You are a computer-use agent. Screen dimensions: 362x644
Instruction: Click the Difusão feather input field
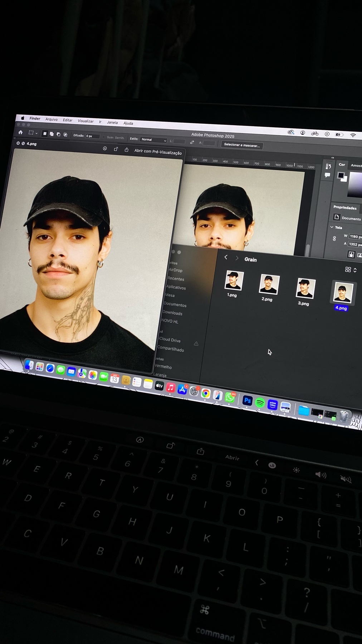[x=92, y=136]
